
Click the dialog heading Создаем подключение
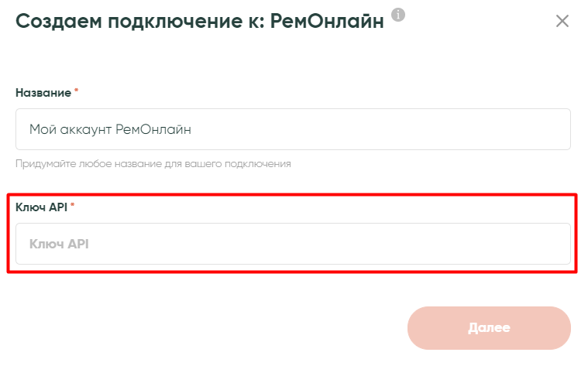(x=199, y=21)
